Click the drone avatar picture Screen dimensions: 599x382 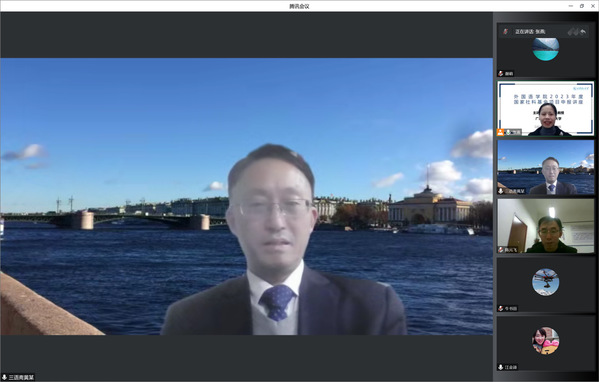pyautogui.click(x=546, y=282)
